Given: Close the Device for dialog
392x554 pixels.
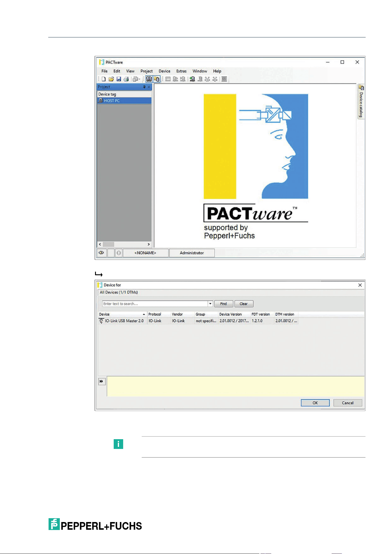Looking at the screenshot, I should click(x=360, y=285).
